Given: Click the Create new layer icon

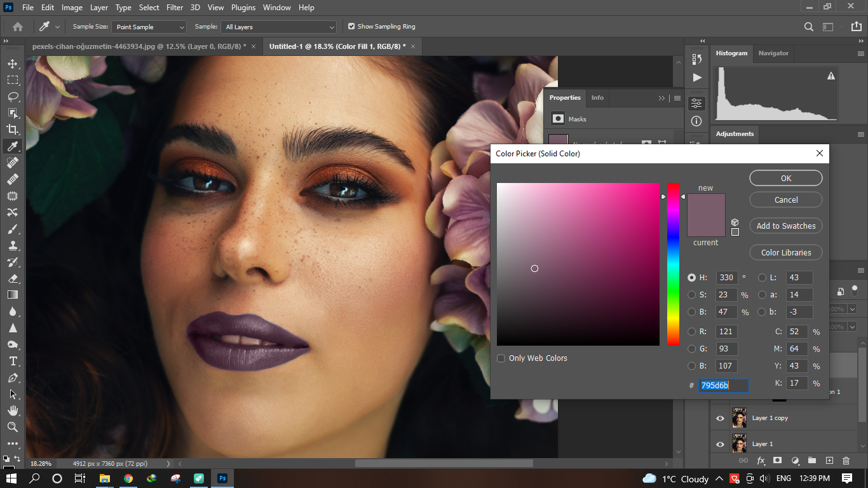Looking at the screenshot, I should click(829, 461).
